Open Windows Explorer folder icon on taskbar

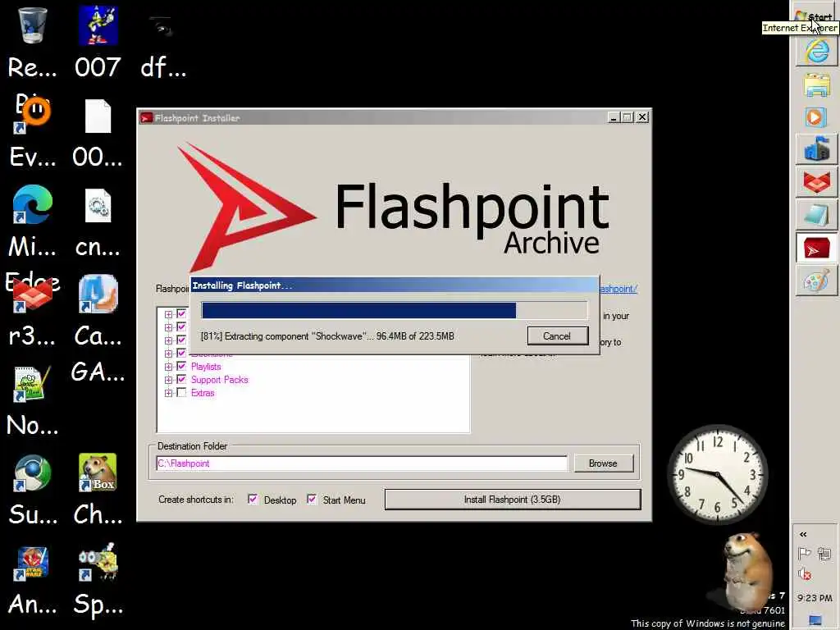pyautogui.click(x=816, y=85)
